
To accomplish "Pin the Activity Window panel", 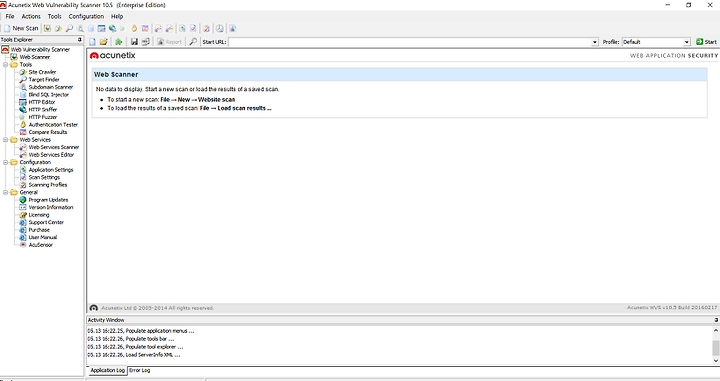I will tap(716, 320).
